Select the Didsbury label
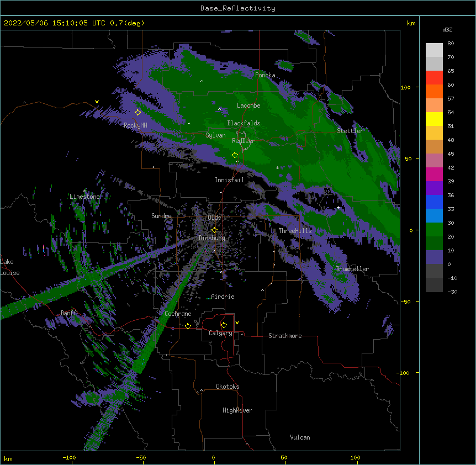 tap(212, 238)
